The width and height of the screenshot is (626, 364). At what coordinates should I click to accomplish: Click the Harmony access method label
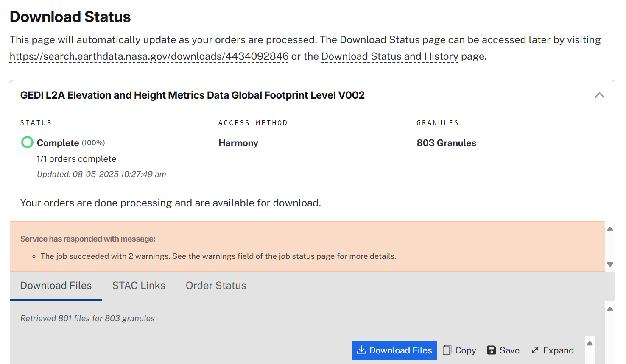tap(238, 143)
